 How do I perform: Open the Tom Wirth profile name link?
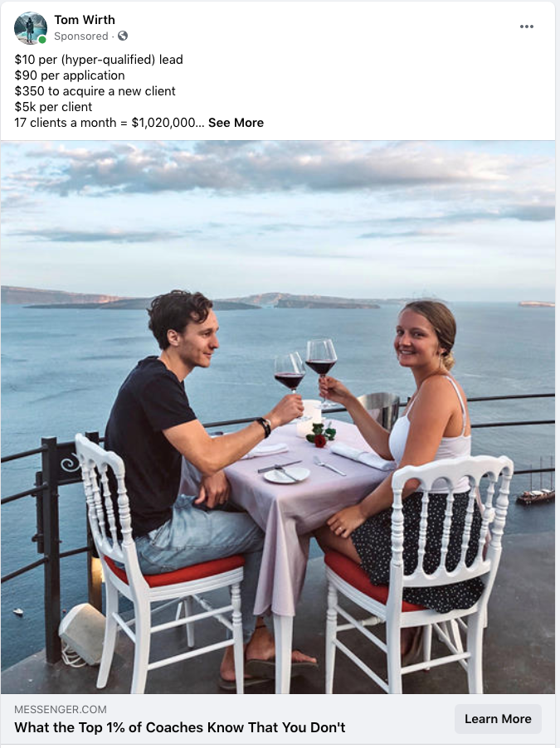(x=85, y=20)
